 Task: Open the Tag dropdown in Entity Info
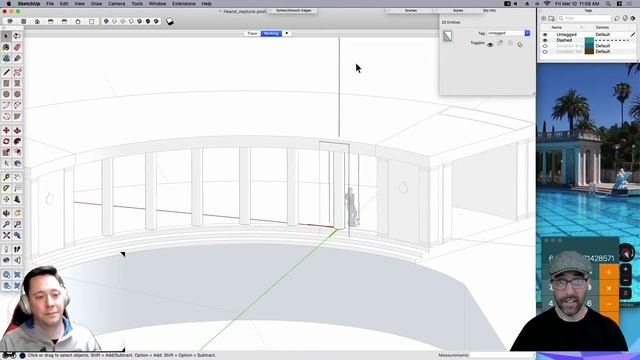tap(527, 33)
